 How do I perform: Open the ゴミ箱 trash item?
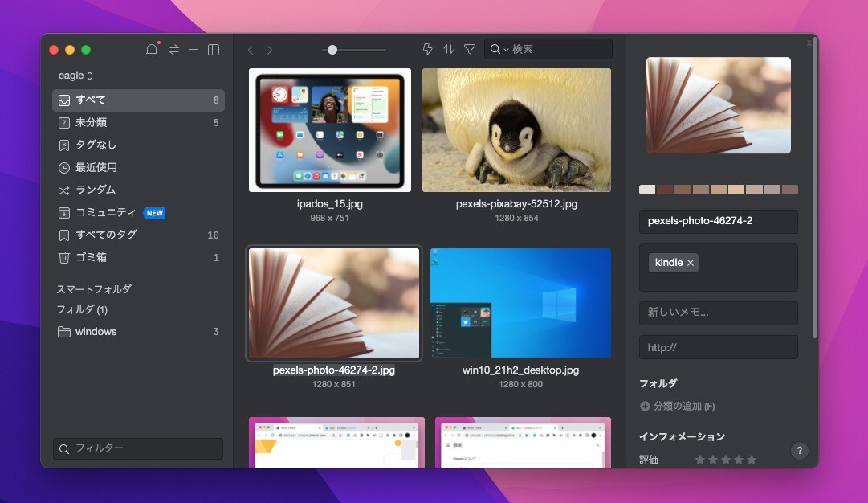coord(138,258)
